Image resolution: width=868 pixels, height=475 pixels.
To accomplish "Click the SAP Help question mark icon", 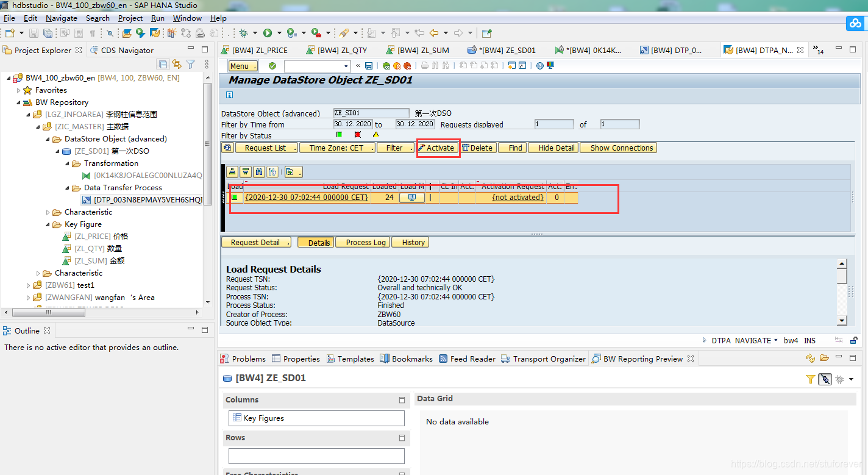I will coord(540,66).
